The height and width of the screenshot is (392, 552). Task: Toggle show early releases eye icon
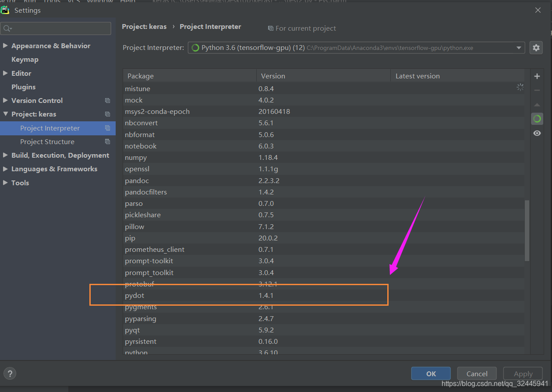(x=537, y=133)
